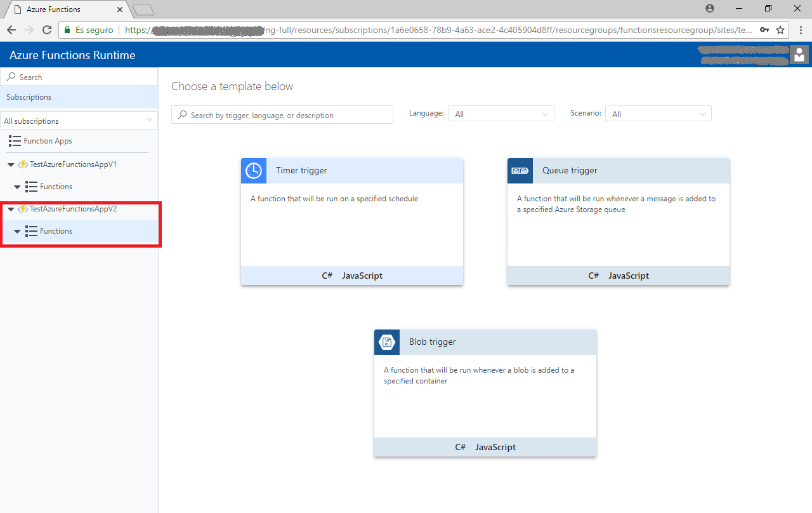Collapse the TestAzureFunctionsAppV1 tree node
The image size is (812, 513).
tap(11, 165)
